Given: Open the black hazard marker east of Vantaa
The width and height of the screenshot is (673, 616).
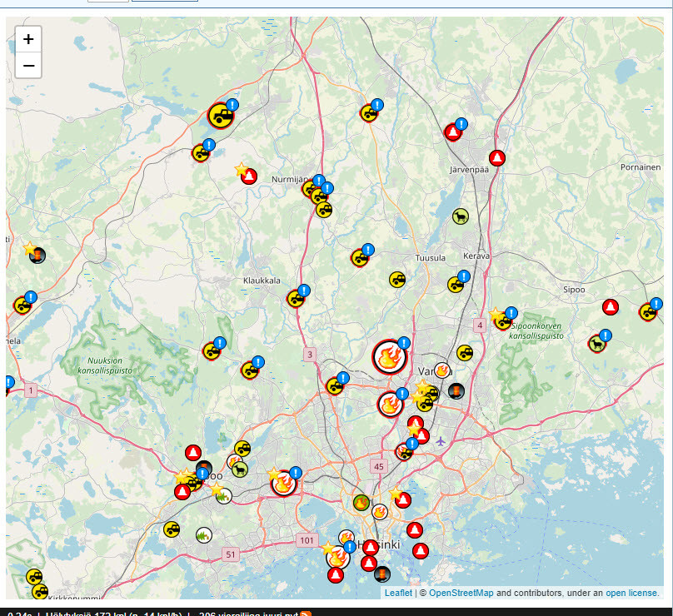Looking at the screenshot, I should (x=456, y=390).
